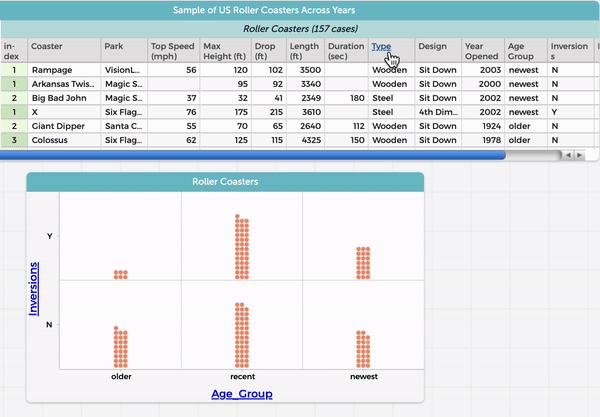Screen dimensions: 600x417
Task: Click the table scrollbar left arrow
Action: pos(569,155)
